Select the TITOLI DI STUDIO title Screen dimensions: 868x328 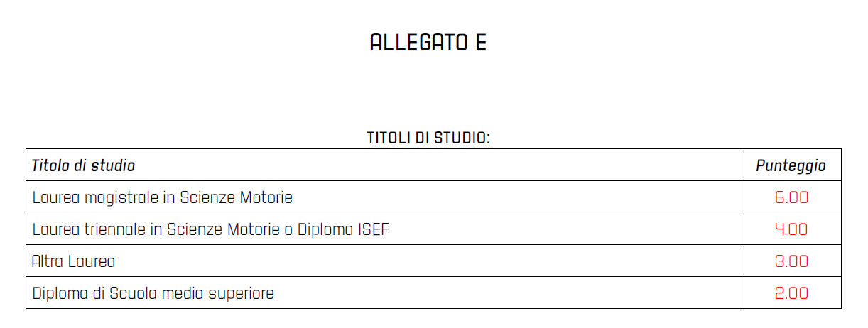[x=428, y=138]
